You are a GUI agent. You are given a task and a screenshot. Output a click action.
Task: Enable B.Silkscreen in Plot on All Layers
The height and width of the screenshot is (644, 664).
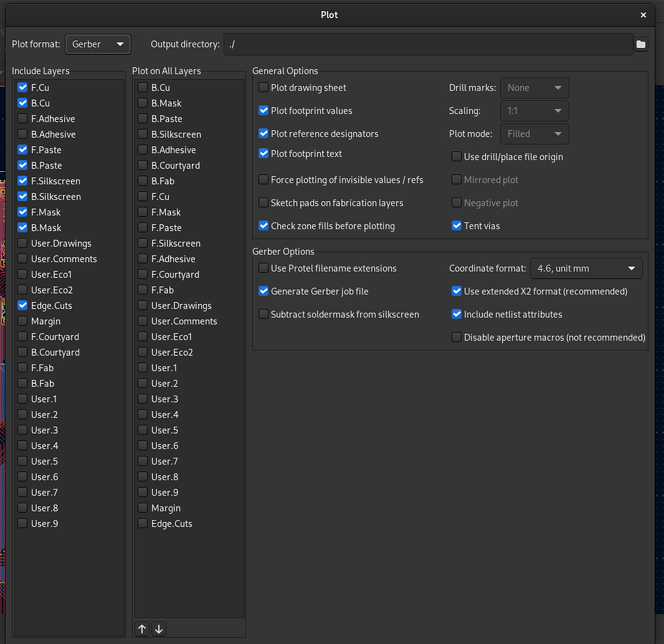(143, 134)
